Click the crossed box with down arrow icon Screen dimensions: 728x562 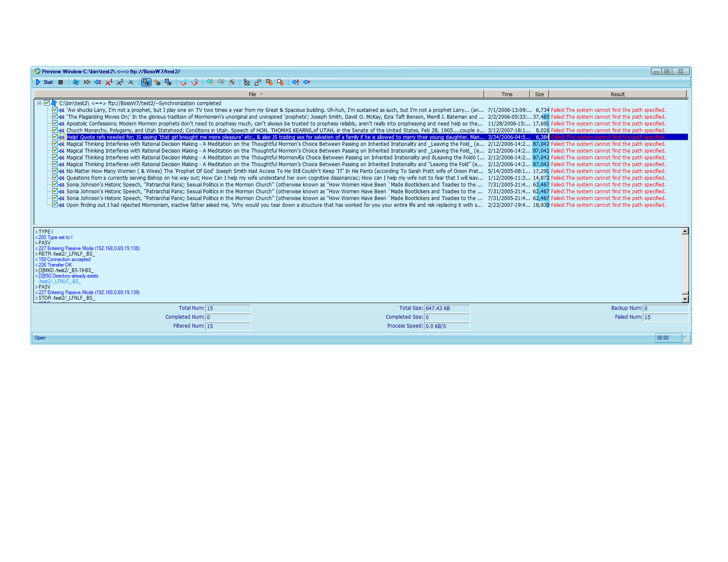[x=269, y=82]
